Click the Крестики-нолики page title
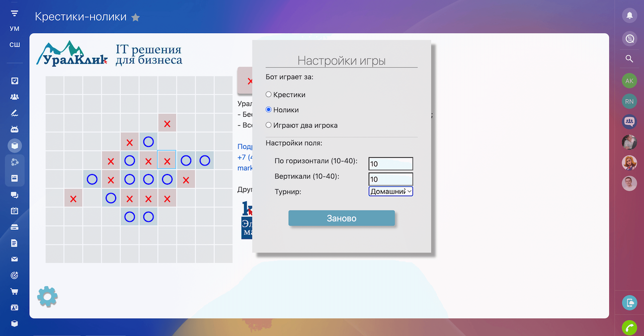 coord(80,17)
